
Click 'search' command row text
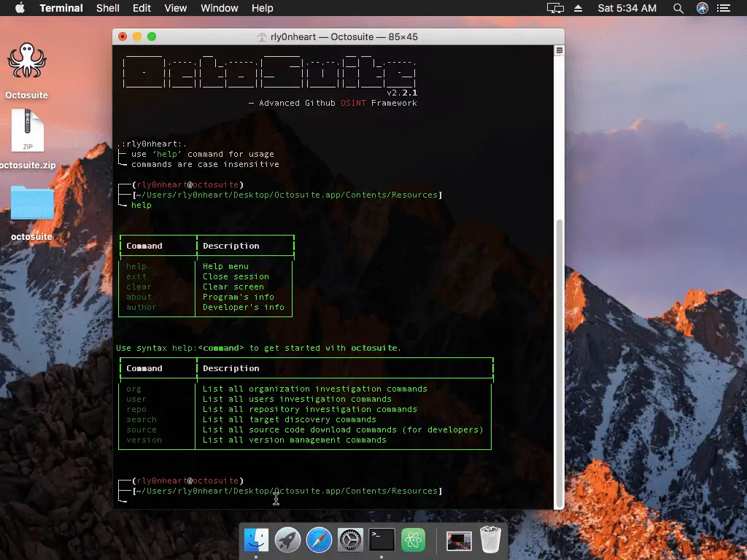point(141,419)
